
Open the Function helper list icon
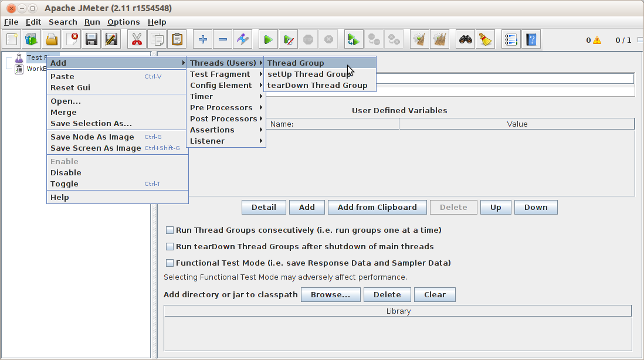click(x=511, y=39)
